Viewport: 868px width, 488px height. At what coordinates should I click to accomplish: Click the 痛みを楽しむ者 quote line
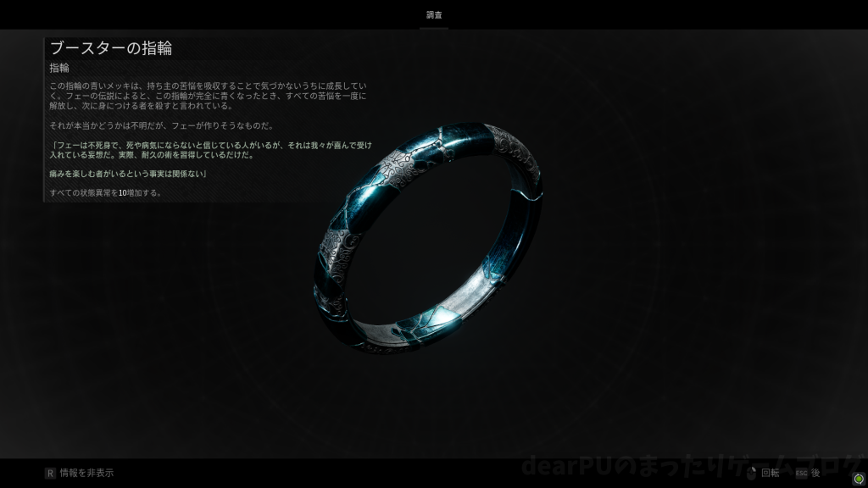(129, 174)
